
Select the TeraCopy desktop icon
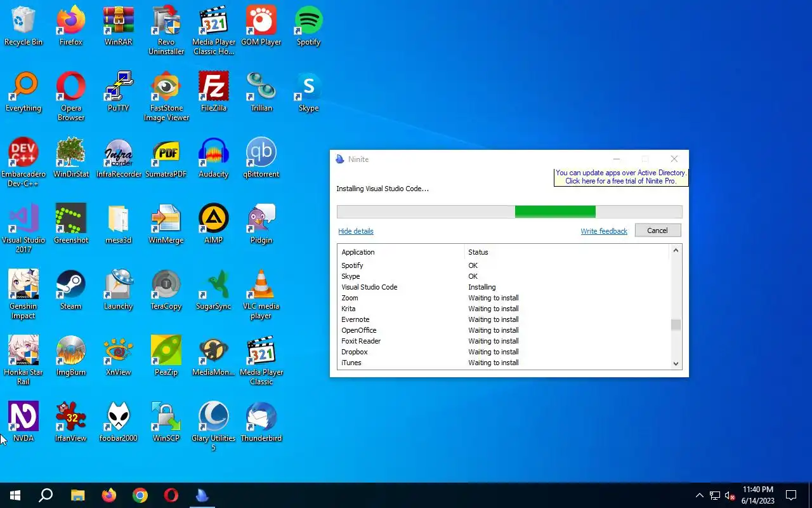166,291
